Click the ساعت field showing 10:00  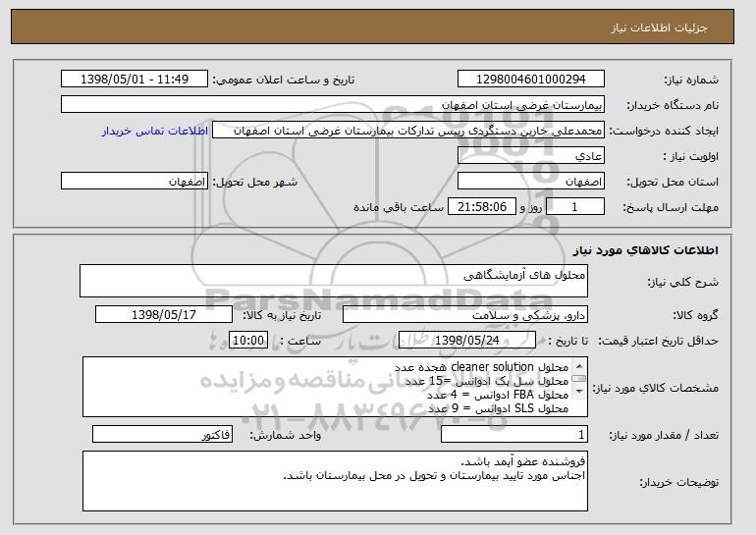(247, 341)
